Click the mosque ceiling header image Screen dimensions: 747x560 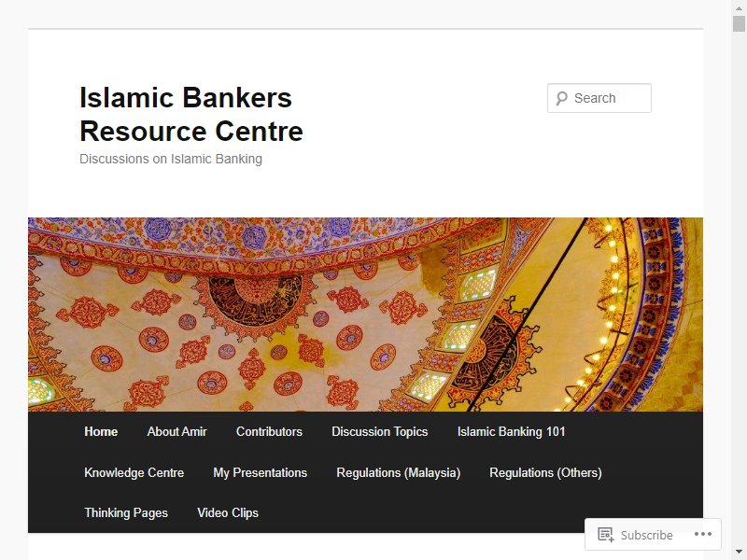[x=365, y=315]
